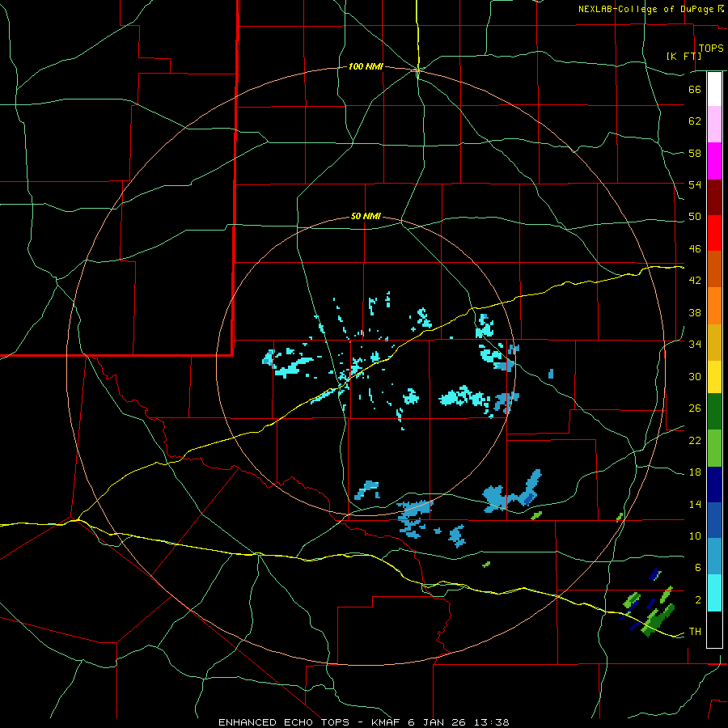Click the medium blue swatch between 14 and 10
728x728 pixels.
click(x=714, y=520)
